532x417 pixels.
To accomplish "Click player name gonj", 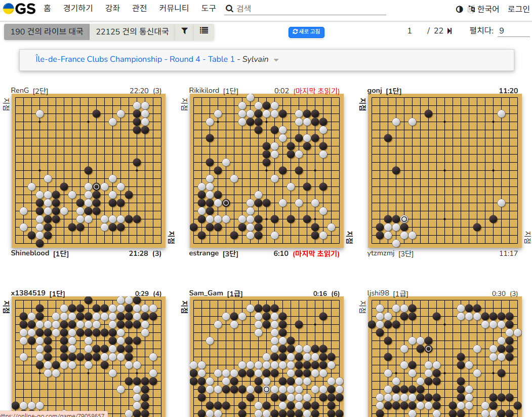I will (x=375, y=90).
